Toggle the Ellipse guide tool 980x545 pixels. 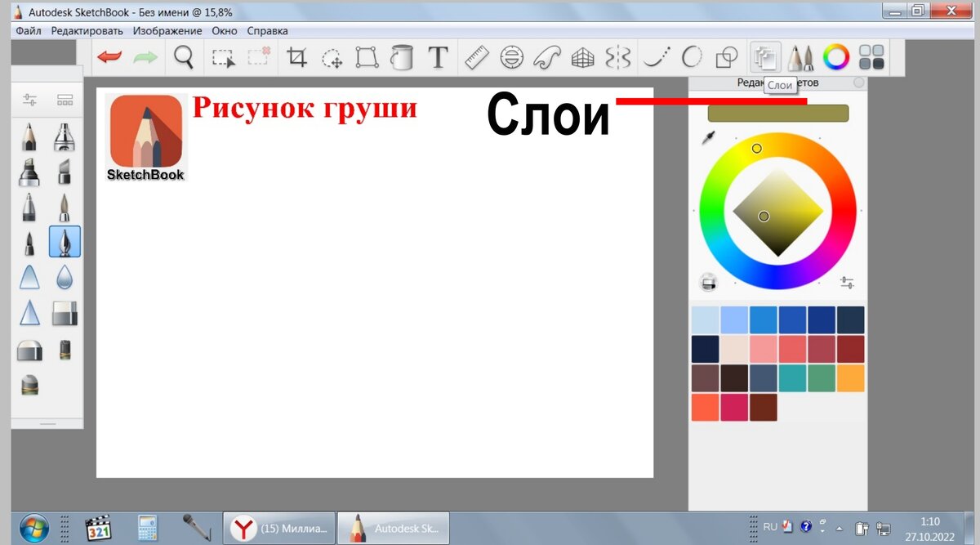point(514,57)
